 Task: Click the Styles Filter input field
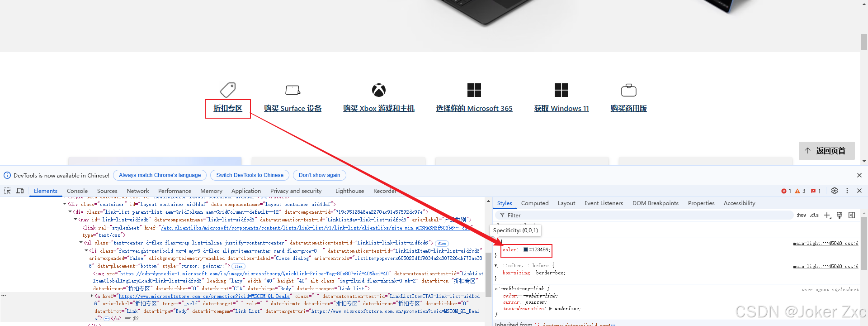click(644, 216)
